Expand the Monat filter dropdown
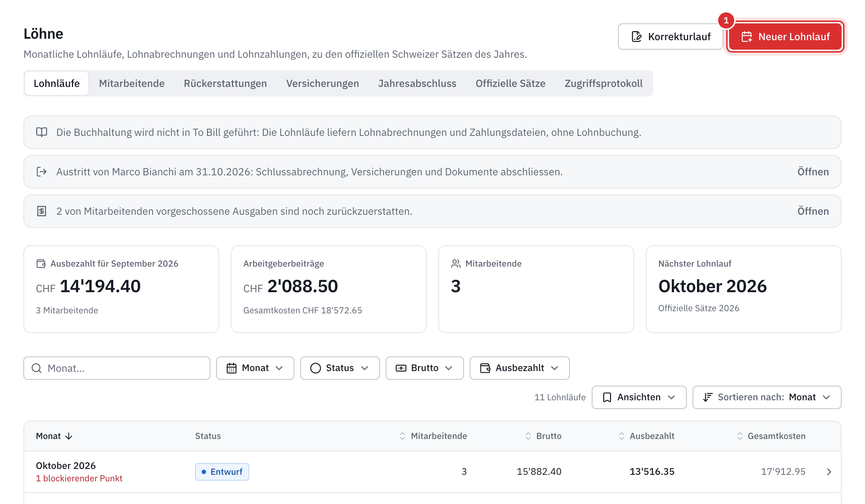 [255, 368]
